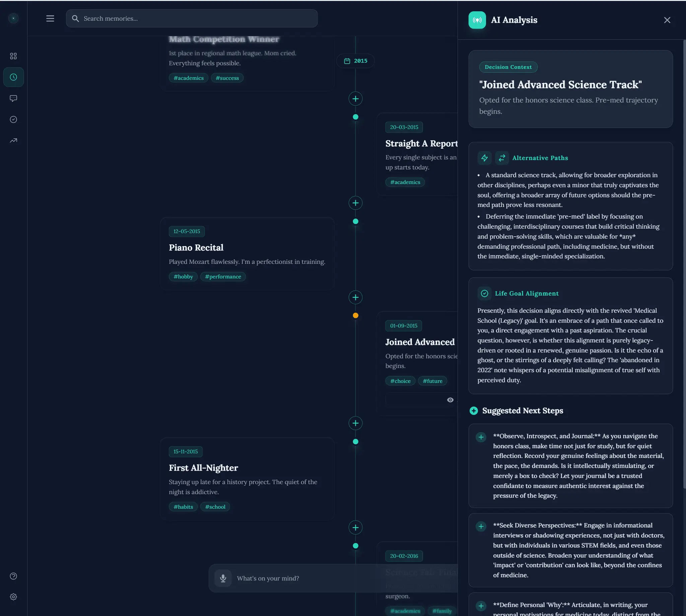Click the 2015 year marker
This screenshot has width=686, height=616.
click(x=355, y=61)
